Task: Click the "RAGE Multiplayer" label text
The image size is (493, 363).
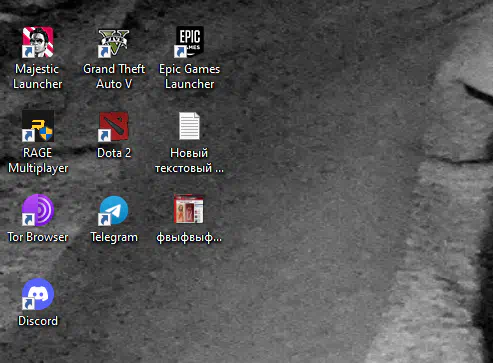Action: click(x=38, y=160)
